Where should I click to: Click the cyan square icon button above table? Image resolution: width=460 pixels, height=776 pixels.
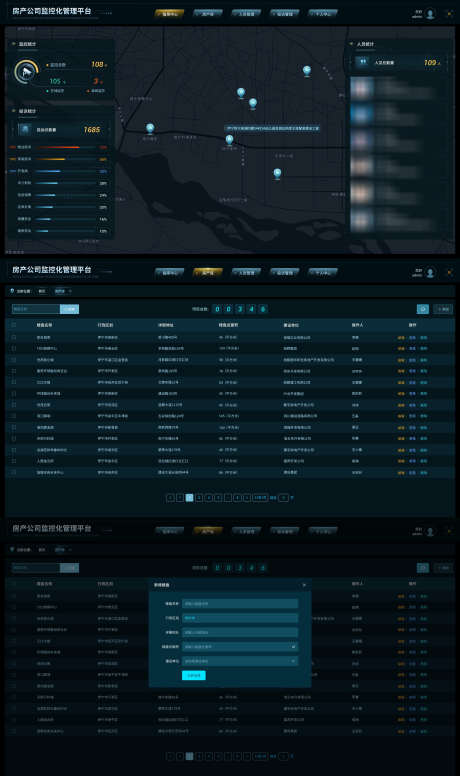click(x=422, y=309)
